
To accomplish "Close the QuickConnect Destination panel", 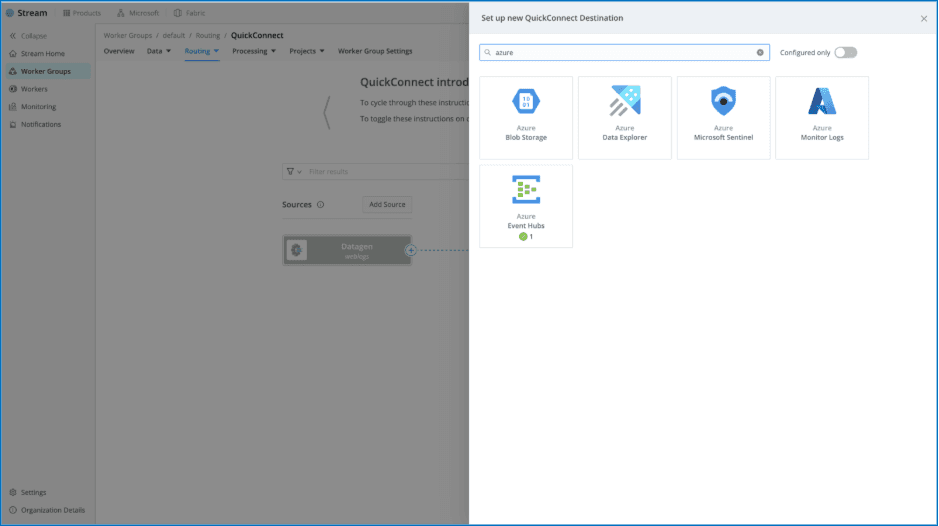I will tap(923, 19).
